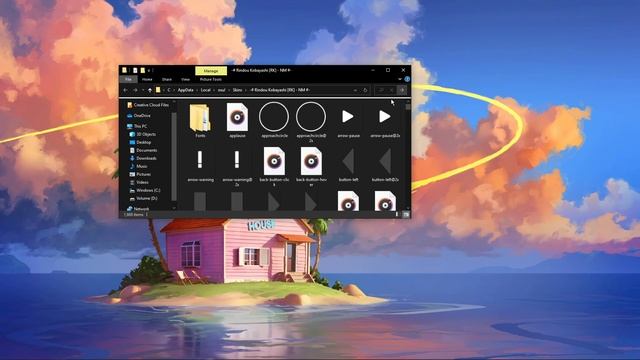
Task: Open the File tab
Action: 129,79
